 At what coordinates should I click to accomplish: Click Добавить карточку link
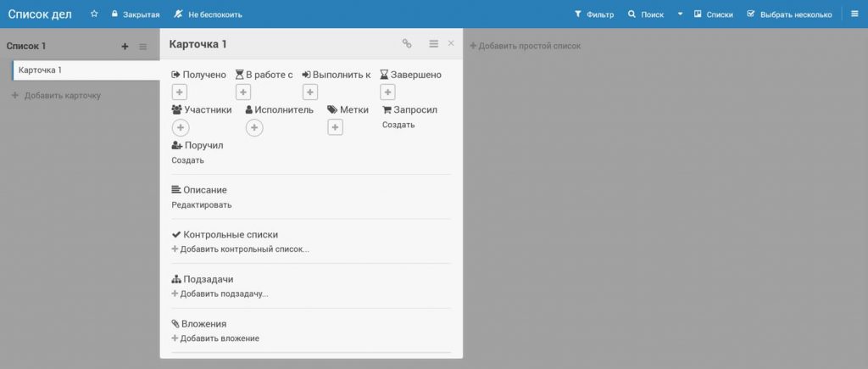56,95
